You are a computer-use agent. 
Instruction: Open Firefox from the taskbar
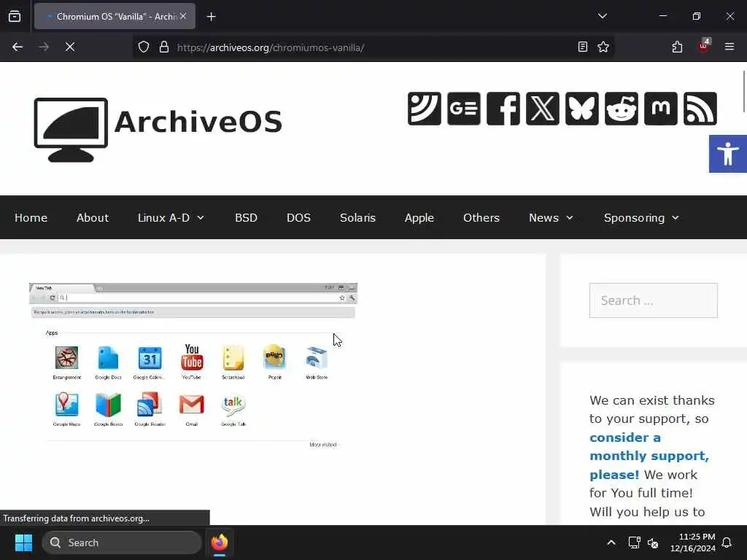point(220,542)
